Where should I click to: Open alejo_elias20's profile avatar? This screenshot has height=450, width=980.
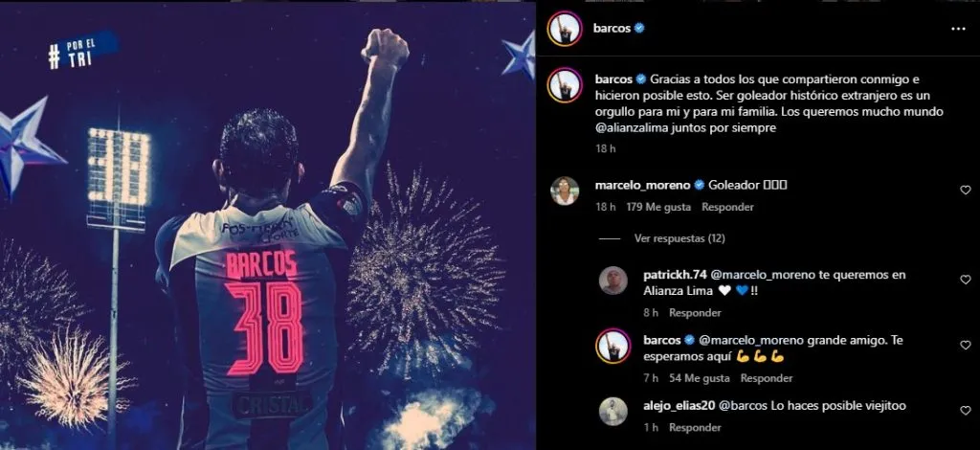point(612,411)
